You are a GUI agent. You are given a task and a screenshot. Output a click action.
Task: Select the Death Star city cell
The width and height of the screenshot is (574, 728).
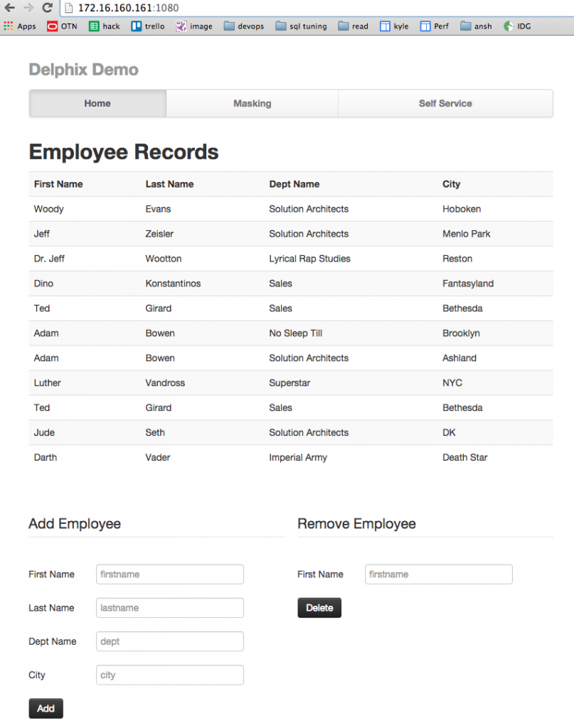pos(465,457)
